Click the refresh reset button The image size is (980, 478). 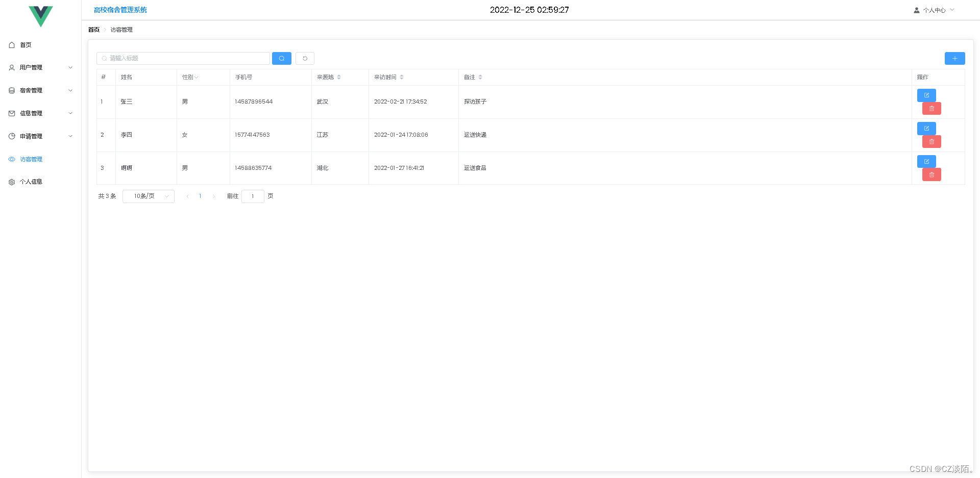(305, 58)
